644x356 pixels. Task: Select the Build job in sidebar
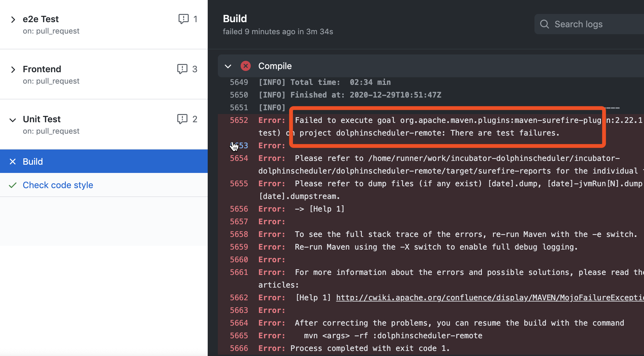point(104,162)
